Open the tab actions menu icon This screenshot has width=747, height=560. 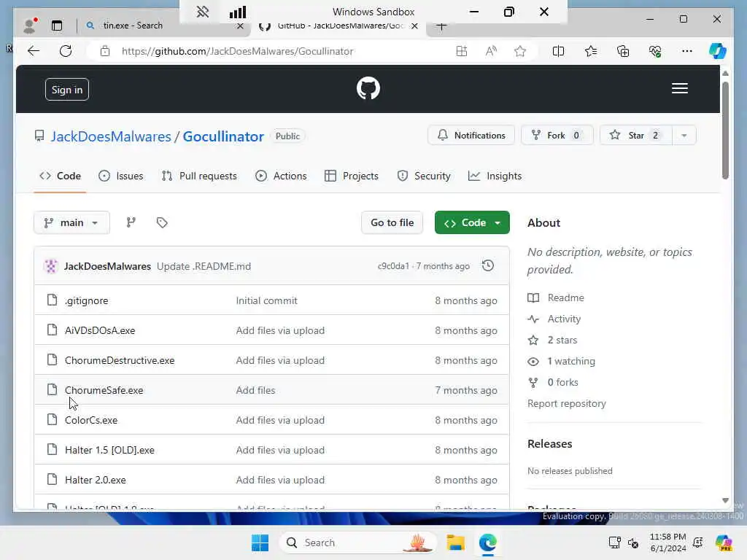[x=57, y=26]
